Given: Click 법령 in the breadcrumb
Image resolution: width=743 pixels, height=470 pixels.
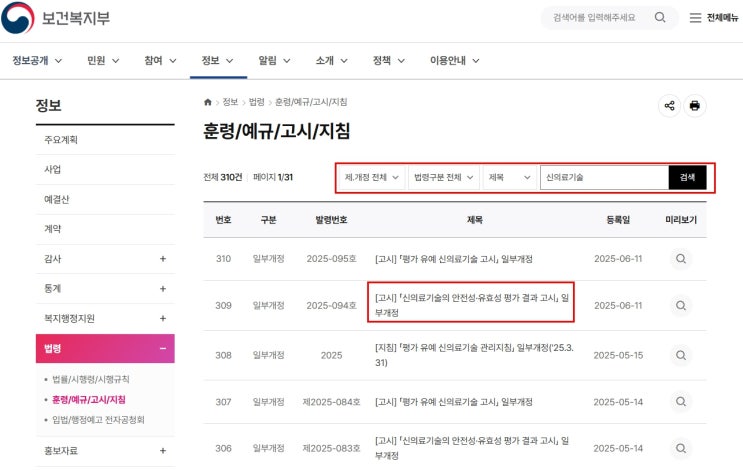Looking at the screenshot, I should pos(257,102).
